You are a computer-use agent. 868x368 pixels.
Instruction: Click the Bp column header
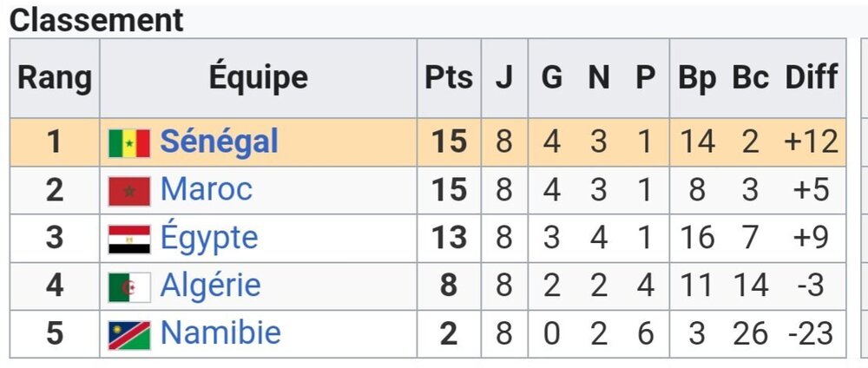click(697, 78)
